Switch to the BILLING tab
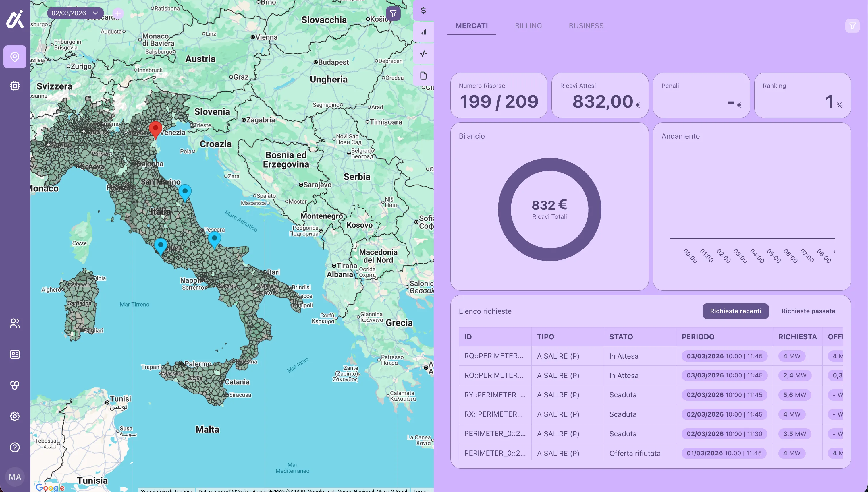Screen dimensions: 868x492 tap(528, 26)
